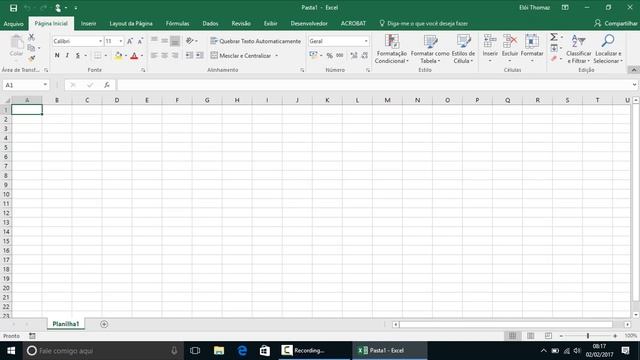The image size is (640, 360).
Task: Open the Calibri font name dropdown
Action: (100, 41)
